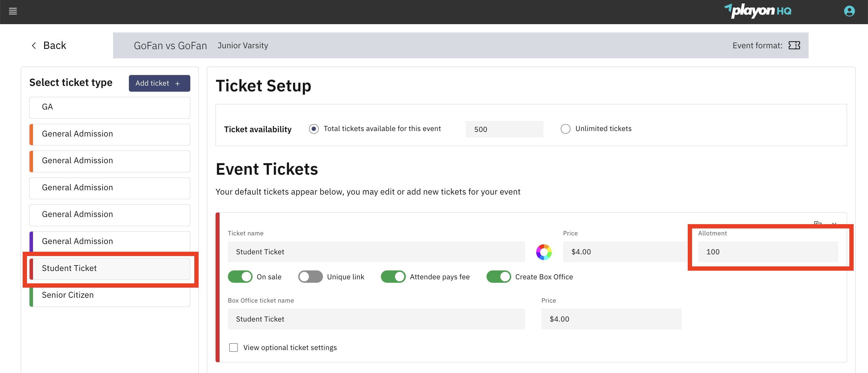868x373 pixels.
Task: Click the event format ticket icon
Action: [x=795, y=45]
